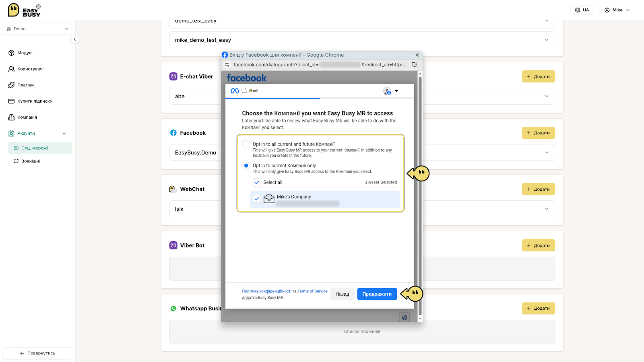
Task: Click Назад button in Facebook dialog
Action: pyautogui.click(x=343, y=294)
